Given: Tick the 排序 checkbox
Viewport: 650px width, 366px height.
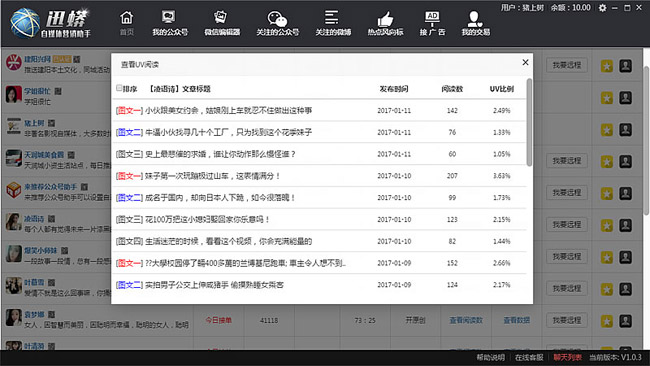Looking at the screenshot, I should click(119, 88).
